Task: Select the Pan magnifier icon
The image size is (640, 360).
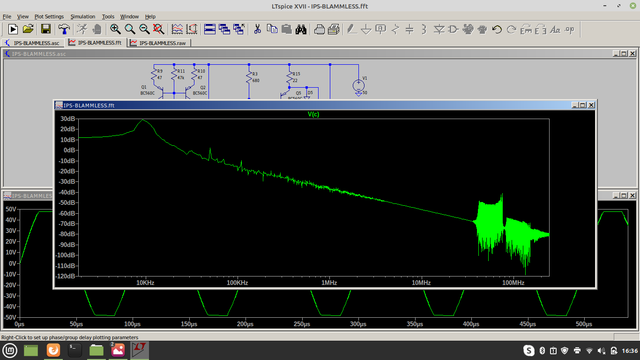Action: 130,29
